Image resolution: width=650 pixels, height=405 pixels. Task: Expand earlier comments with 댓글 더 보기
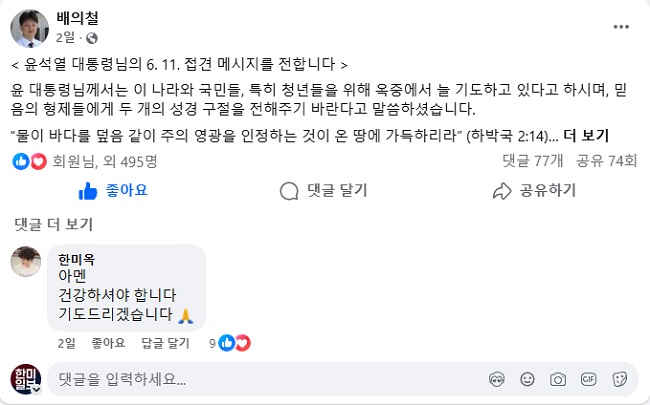(53, 224)
